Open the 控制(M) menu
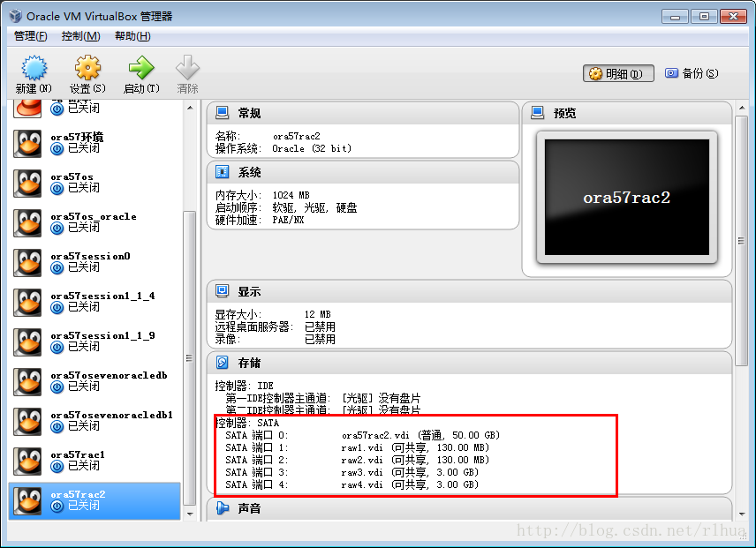The width and height of the screenshot is (756, 548). pyautogui.click(x=80, y=36)
